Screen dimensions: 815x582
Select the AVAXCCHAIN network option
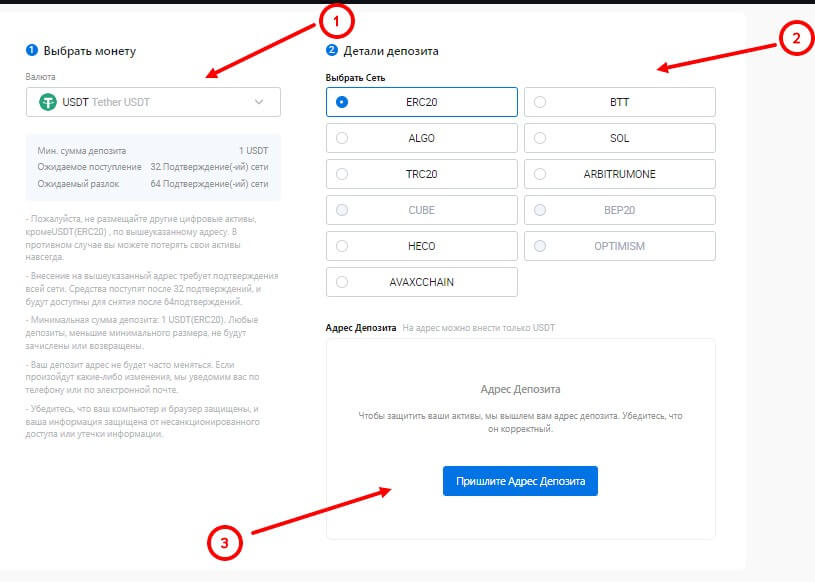[421, 282]
